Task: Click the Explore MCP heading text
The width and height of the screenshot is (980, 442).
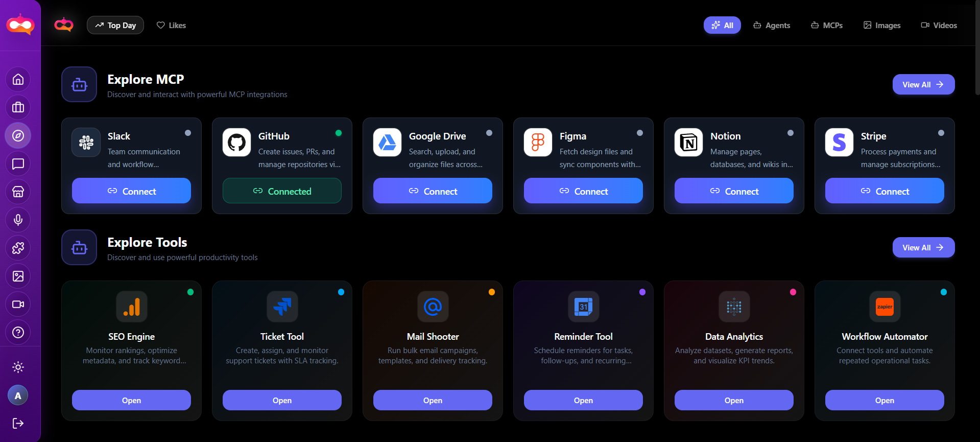Action: (x=146, y=79)
